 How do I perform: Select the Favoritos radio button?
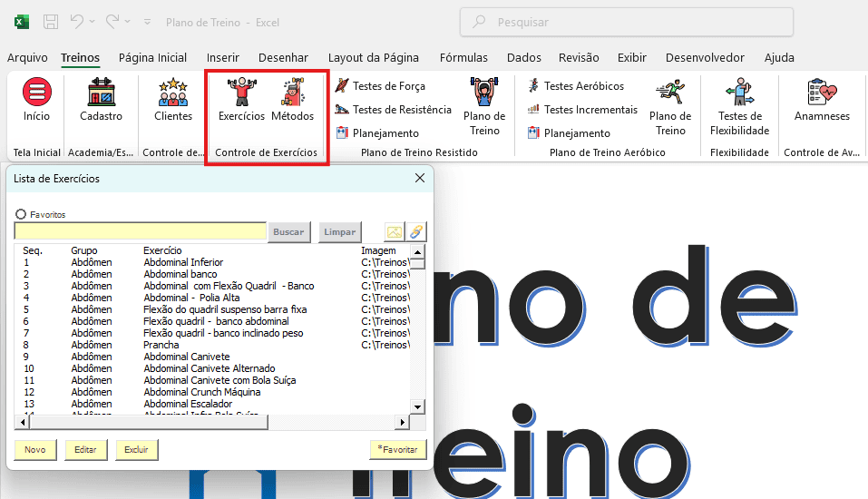[21, 215]
